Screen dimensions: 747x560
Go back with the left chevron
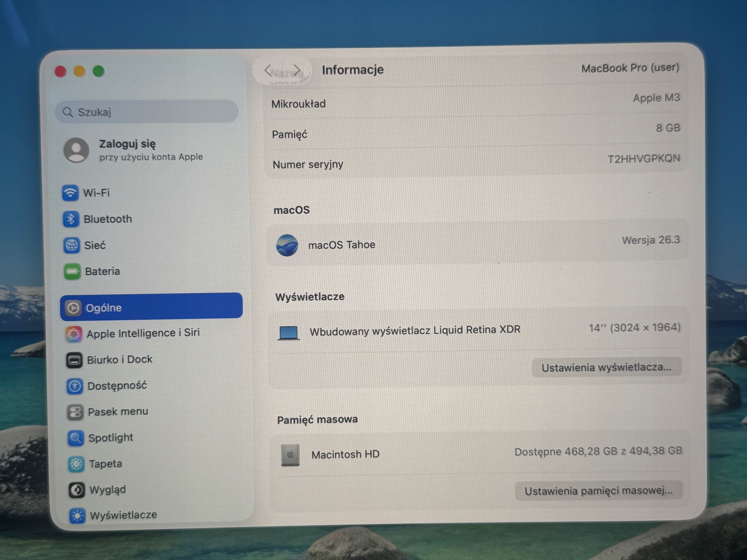pos(268,70)
